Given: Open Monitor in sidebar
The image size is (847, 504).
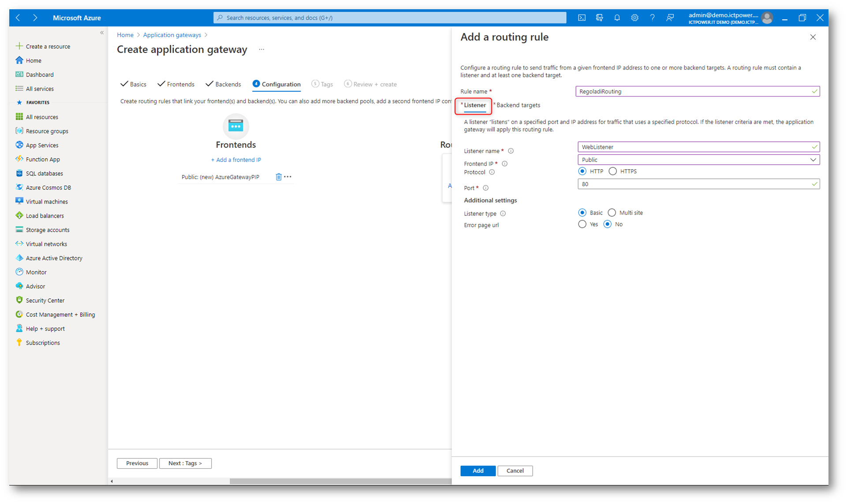Looking at the screenshot, I should 36,272.
